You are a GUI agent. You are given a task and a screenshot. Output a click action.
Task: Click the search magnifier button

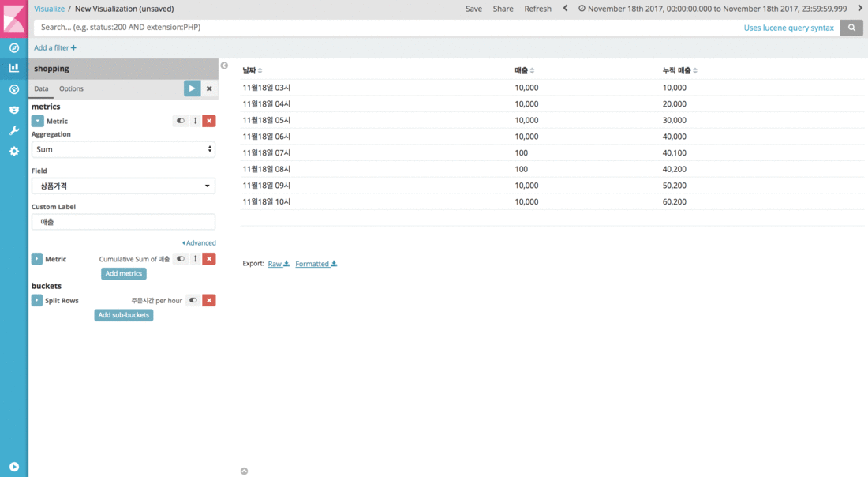(x=851, y=28)
